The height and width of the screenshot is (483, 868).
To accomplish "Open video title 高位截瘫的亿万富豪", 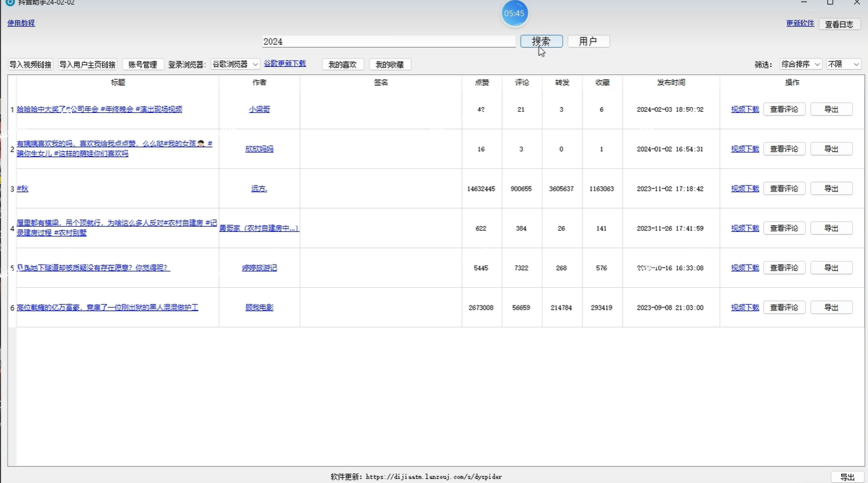I will 107,308.
